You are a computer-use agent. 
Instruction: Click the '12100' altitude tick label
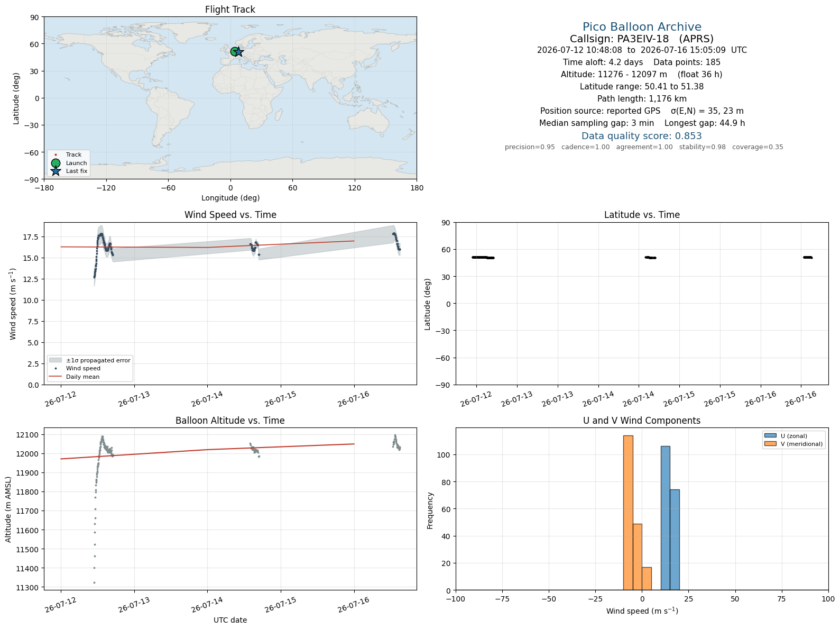pyautogui.click(x=29, y=435)
